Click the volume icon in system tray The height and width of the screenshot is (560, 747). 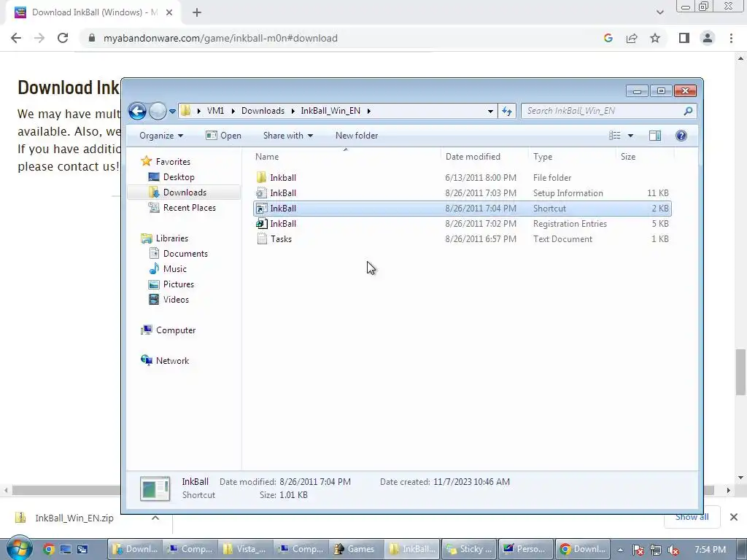673,550
